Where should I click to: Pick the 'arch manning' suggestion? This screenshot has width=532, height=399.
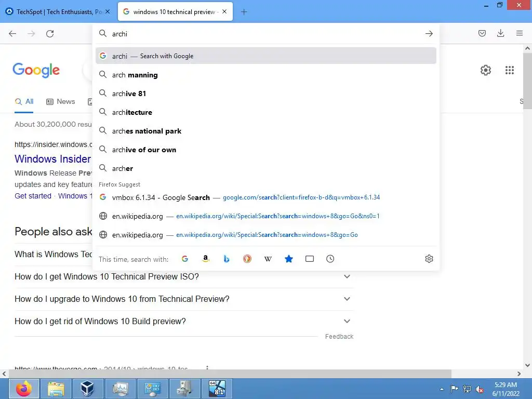(266, 75)
